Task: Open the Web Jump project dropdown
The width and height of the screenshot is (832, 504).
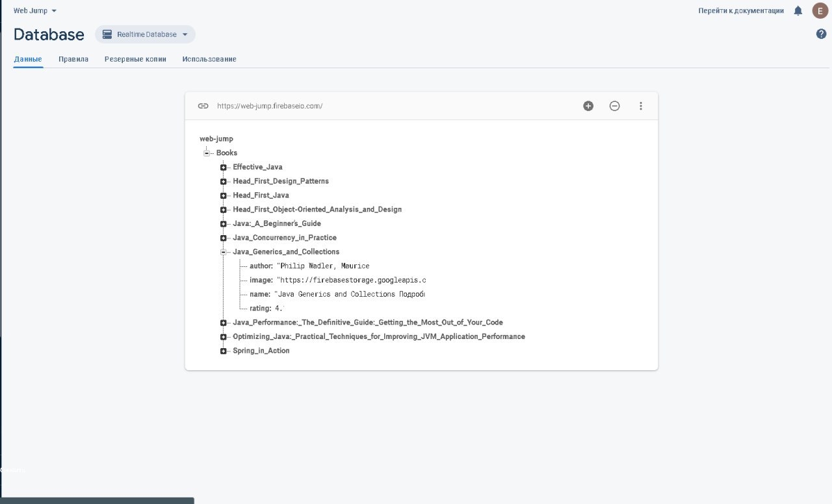Action: tap(35, 10)
